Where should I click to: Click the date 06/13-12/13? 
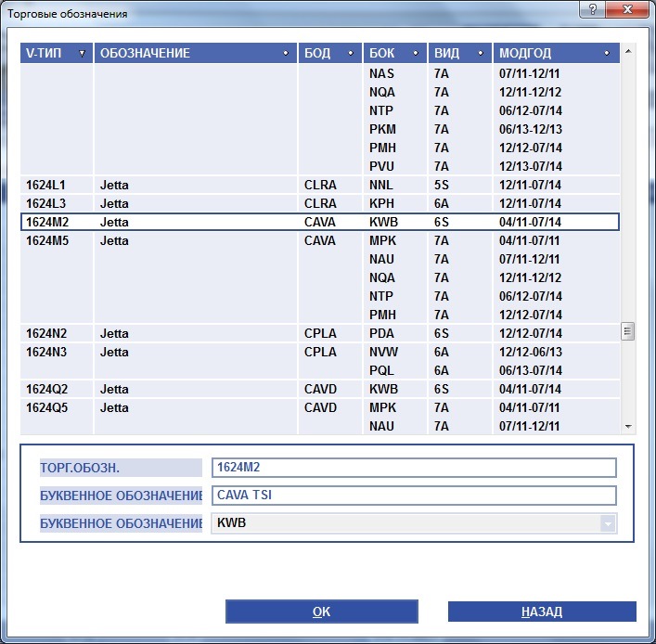pyautogui.click(x=531, y=129)
